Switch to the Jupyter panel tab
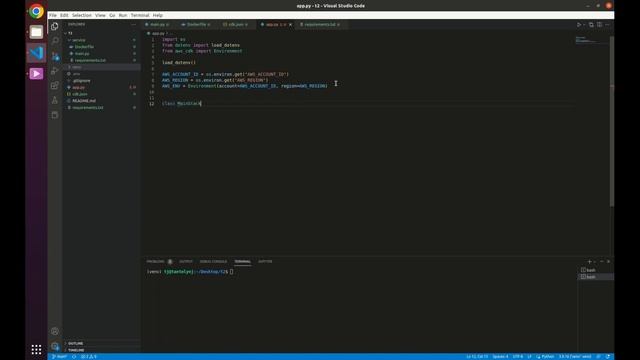 pos(265,262)
